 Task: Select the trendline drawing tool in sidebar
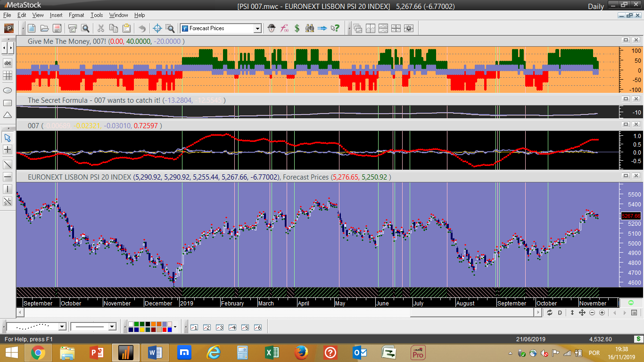coord(8,165)
